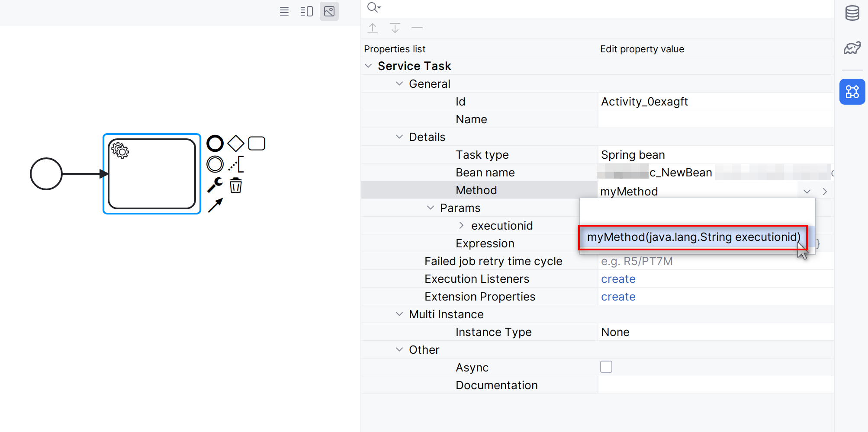The height and width of the screenshot is (432, 868).
Task: Select the start event circle
Action: pyautogui.click(x=46, y=174)
